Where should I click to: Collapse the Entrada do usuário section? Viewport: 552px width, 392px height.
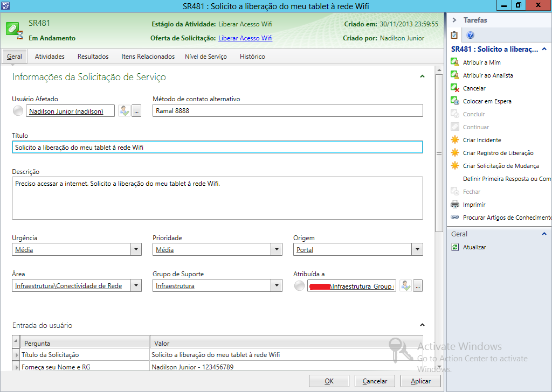pyautogui.click(x=422, y=325)
